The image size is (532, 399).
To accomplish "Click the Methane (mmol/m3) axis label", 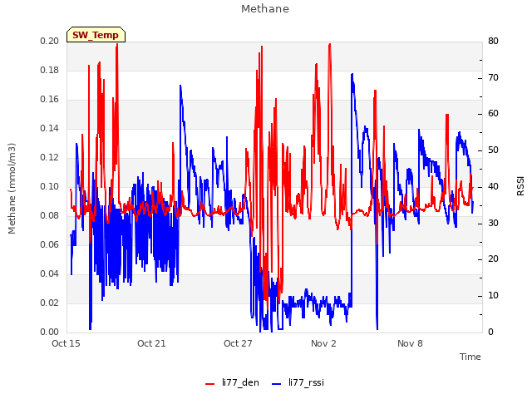I will tap(12, 189).
